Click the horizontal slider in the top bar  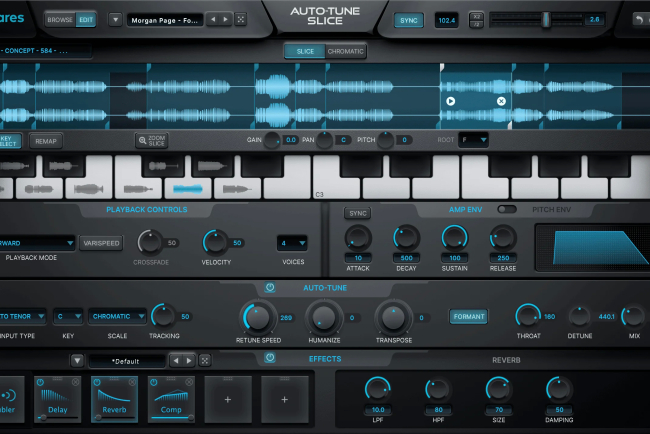click(538, 19)
